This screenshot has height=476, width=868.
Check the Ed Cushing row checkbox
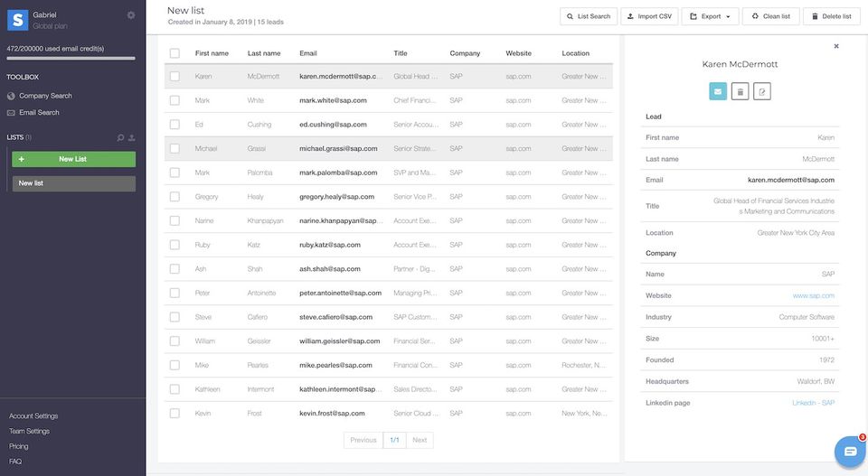175,125
